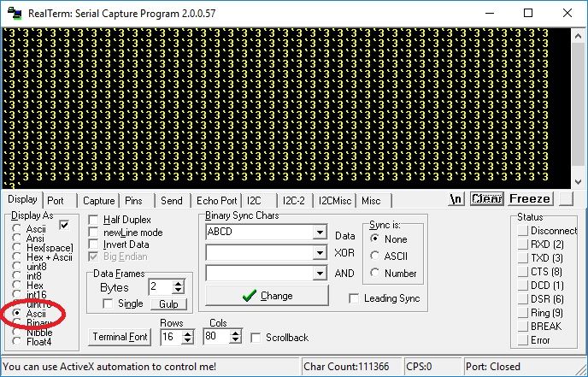The image size is (588, 377).
Task: Freeze the terminal display
Action: coord(530,199)
